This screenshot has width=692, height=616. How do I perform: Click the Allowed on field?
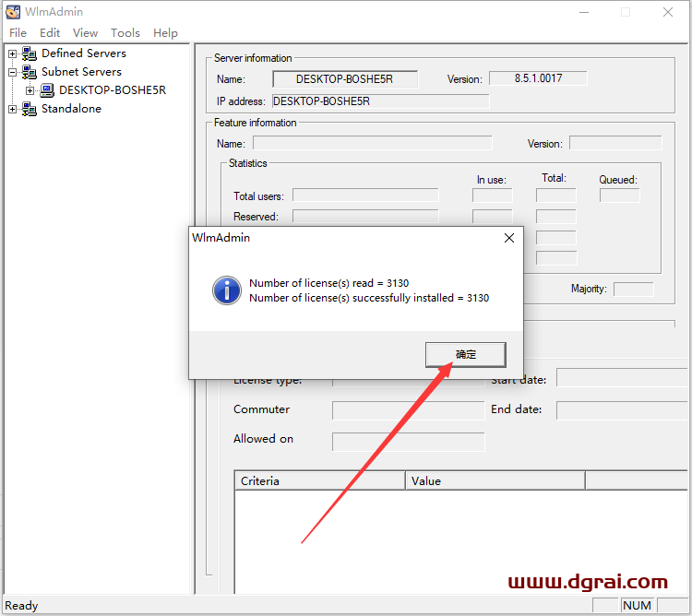point(408,442)
